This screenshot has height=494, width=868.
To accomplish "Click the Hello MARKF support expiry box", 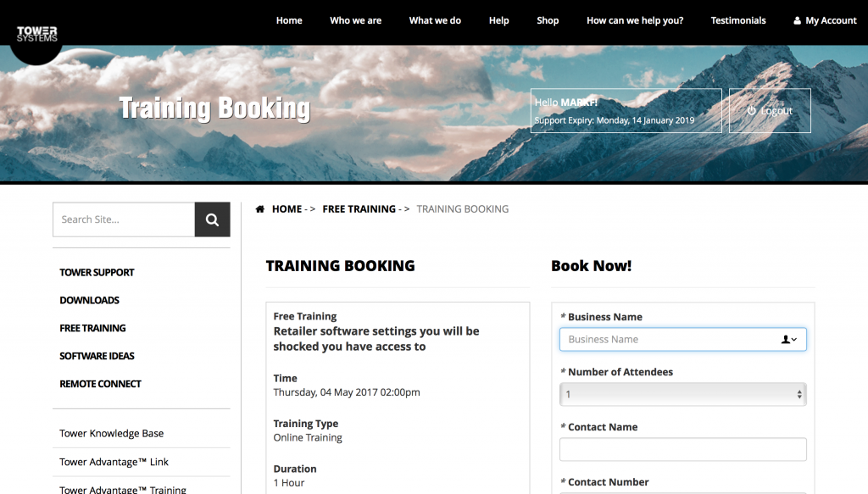I will click(x=626, y=111).
